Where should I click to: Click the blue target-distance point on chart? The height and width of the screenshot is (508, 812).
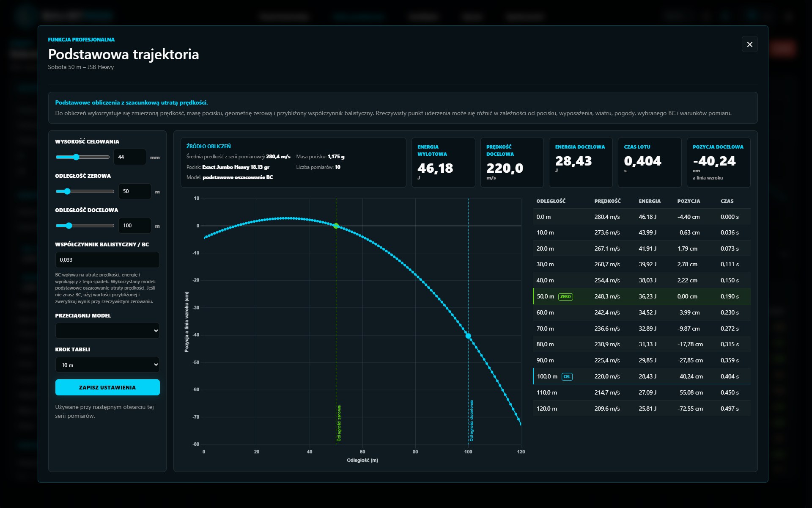click(468, 336)
